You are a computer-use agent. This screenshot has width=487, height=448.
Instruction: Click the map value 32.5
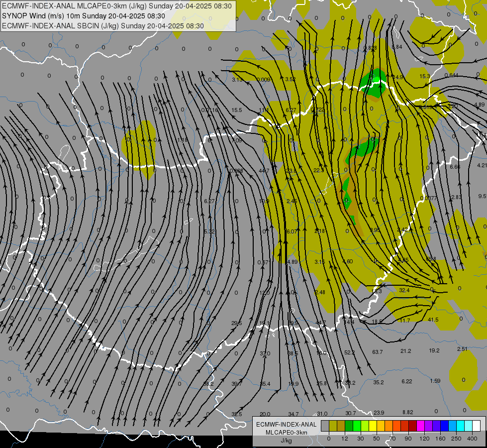237,414
